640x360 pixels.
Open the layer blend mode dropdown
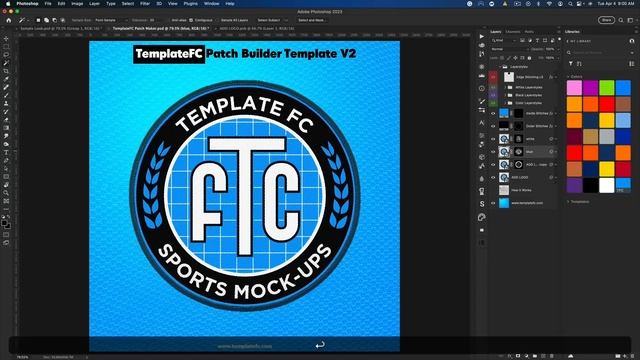pos(509,49)
